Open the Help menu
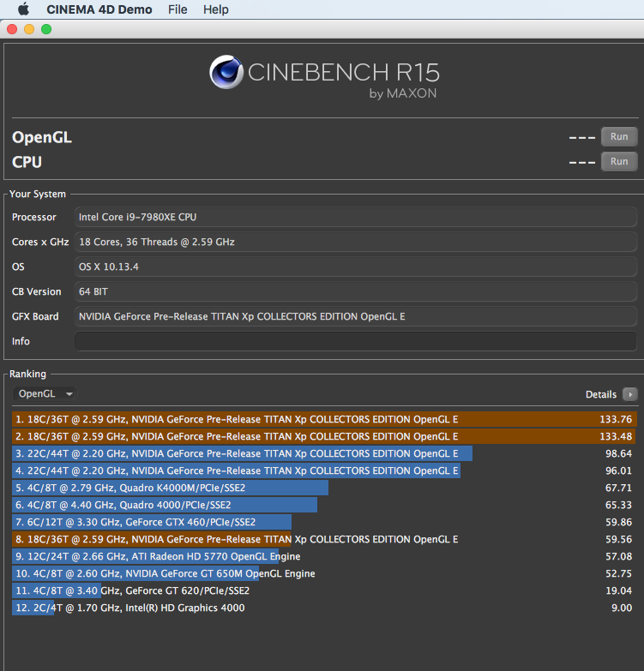This screenshot has height=671, width=644. point(216,9)
